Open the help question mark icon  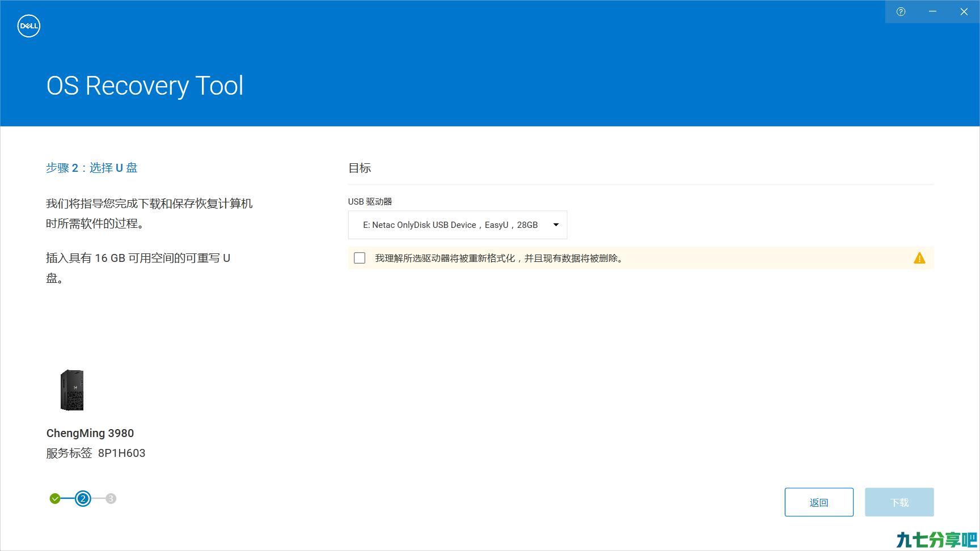901,11
